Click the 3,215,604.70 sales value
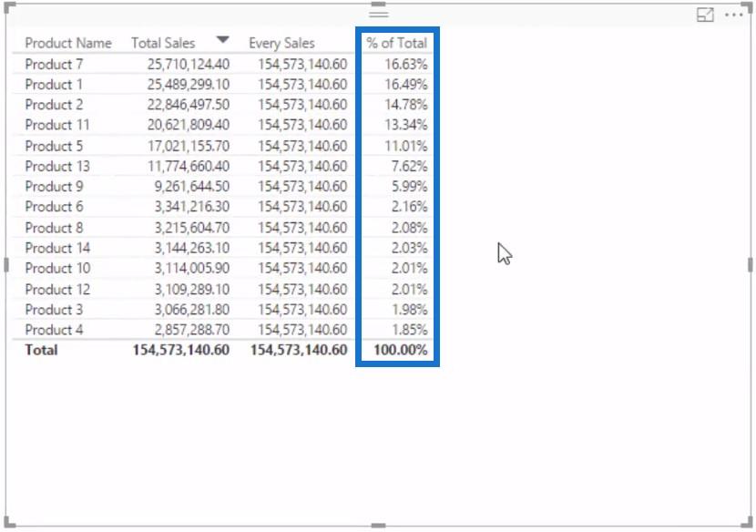Screen dimensions: 756x532 click(x=192, y=227)
